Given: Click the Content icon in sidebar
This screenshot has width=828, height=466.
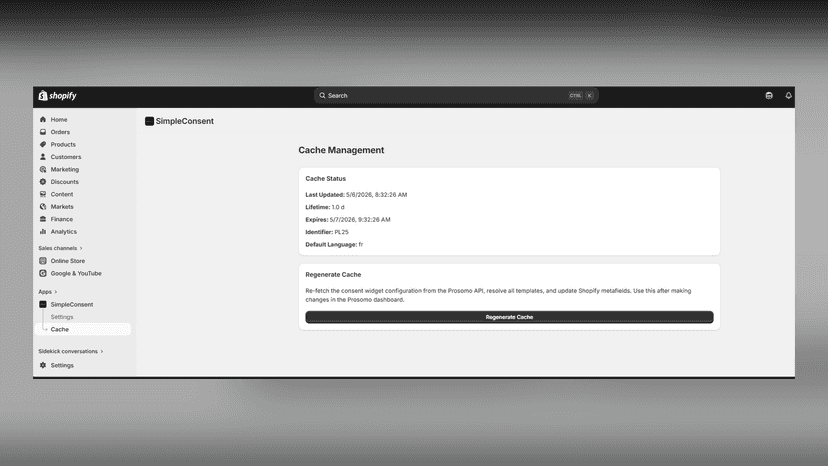Looking at the screenshot, I should click(x=43, y=194).
